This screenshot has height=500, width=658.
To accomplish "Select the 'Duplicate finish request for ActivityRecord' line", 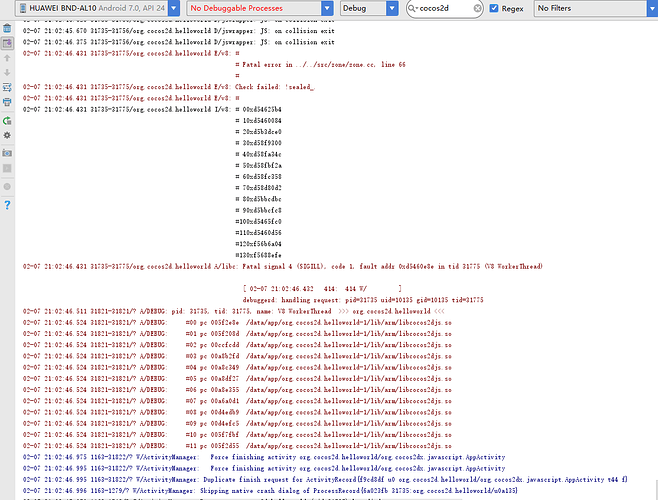I will tap(325, 479).
